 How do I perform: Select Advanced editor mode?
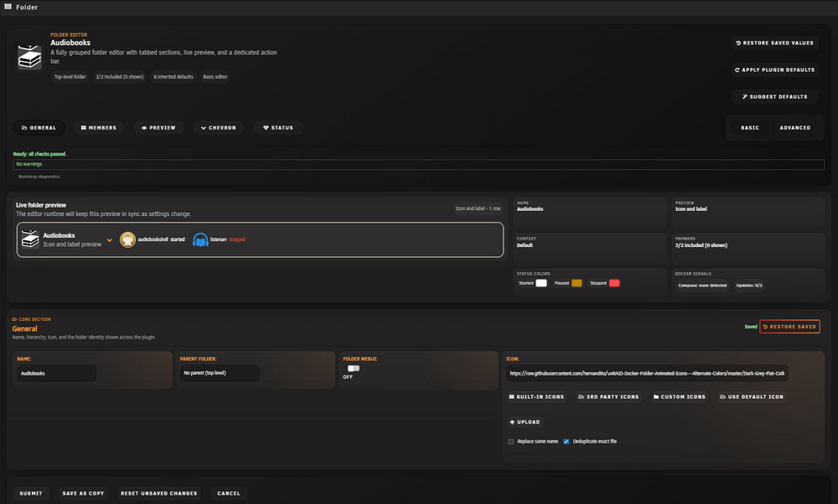(795, 127)
